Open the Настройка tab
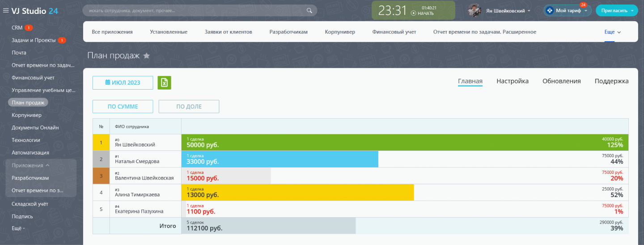Image resolution: width=644 pixels, height=245 pixels. pyautogui.click(x=512, y=81)
